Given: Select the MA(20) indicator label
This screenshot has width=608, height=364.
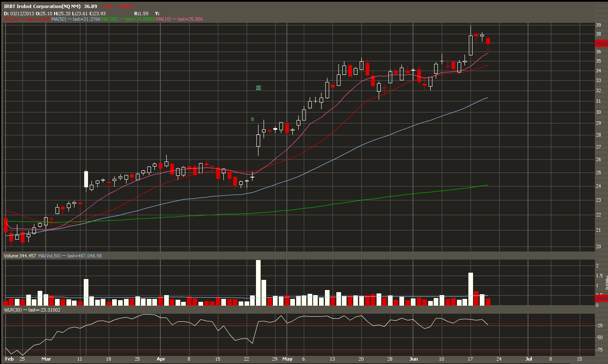Looking at the screenshot, I should click(11, 19).
